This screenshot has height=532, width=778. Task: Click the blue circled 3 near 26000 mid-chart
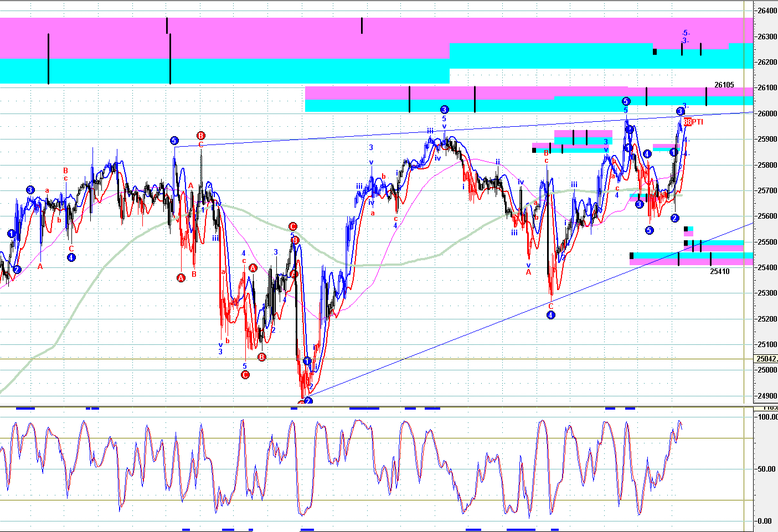pyautogui.click(x=444, y=109)
